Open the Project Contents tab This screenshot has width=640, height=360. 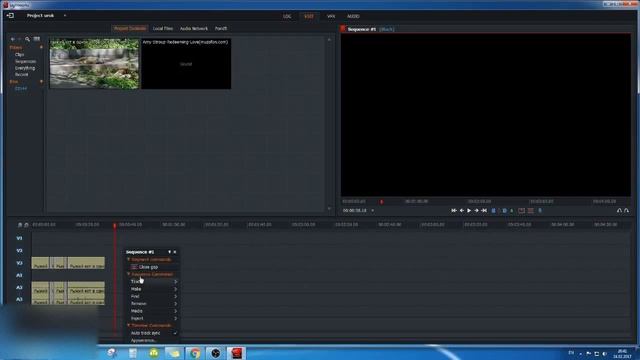coord(130,29)
